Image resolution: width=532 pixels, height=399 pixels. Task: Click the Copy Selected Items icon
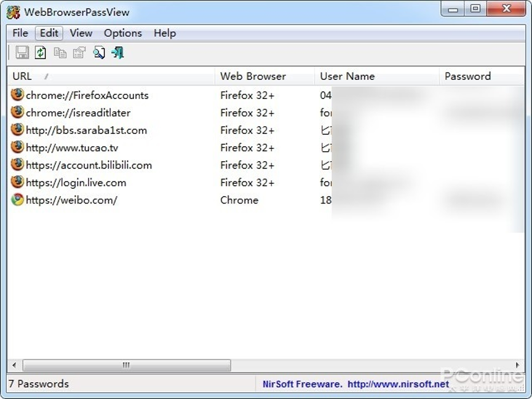coord(60,53)
